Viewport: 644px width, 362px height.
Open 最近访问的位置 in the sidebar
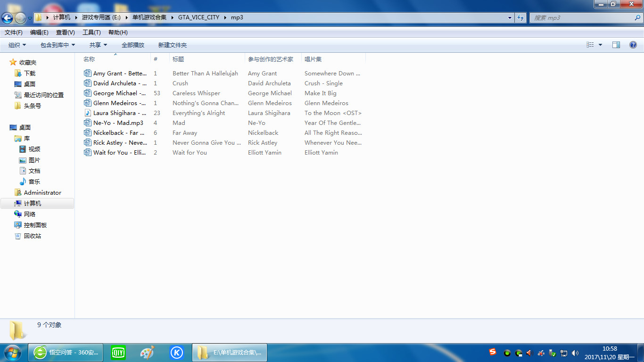click(43, 95)
